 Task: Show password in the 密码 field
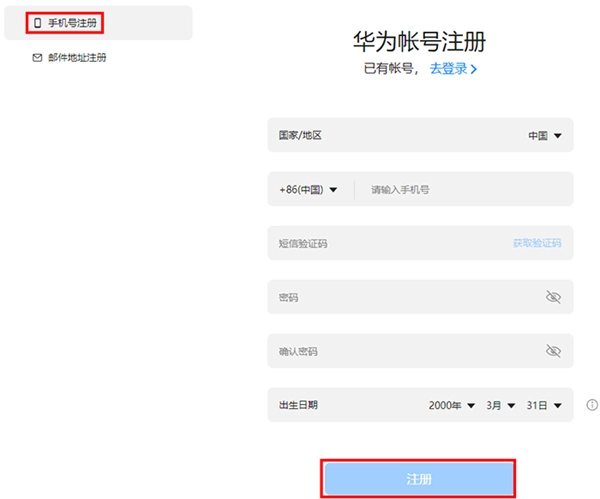pos(553,297)
